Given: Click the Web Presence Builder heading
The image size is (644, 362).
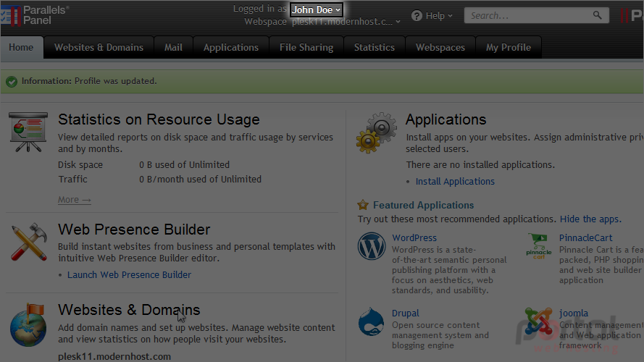Looking at the screenshot, I should 134,230.
